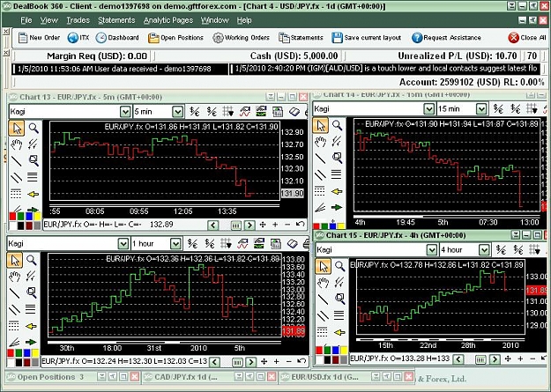Open the Help menu

coord(244,21)
